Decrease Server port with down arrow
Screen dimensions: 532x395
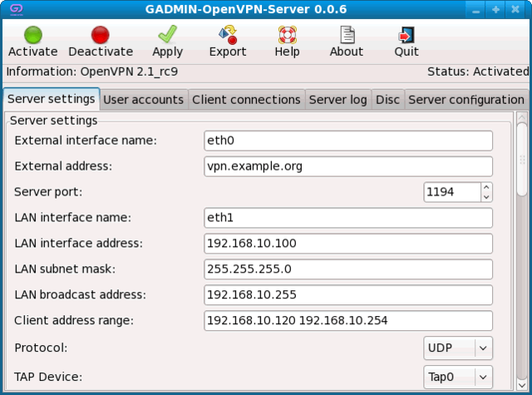coord(486,197)
